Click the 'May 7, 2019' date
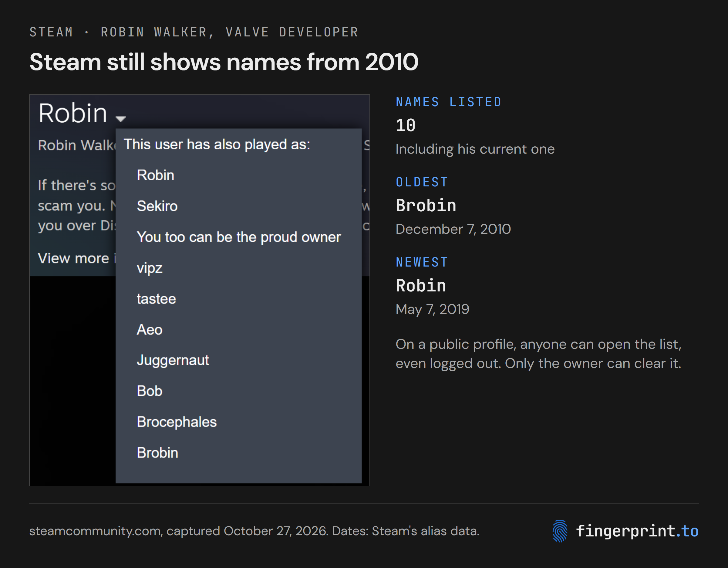728x568 pixels. [432, 309]
